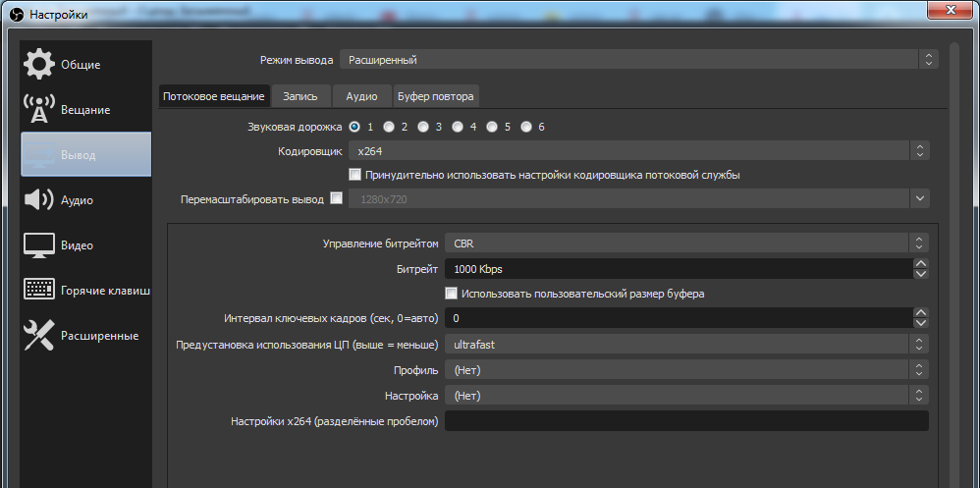Image resolution: width=980 pixels, height=488 pixels.
Task: Decrease keyframe interval with down arrow
Action: (921, 323)
